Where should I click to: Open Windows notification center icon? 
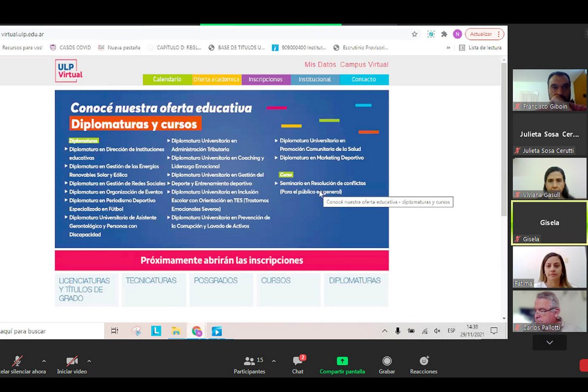(x=494, y=331)
